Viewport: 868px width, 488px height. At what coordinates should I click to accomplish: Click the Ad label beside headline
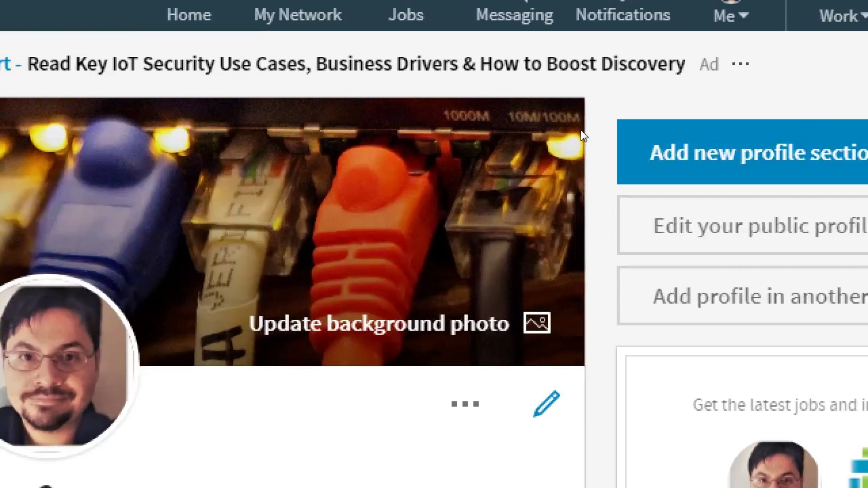(709, 64)
